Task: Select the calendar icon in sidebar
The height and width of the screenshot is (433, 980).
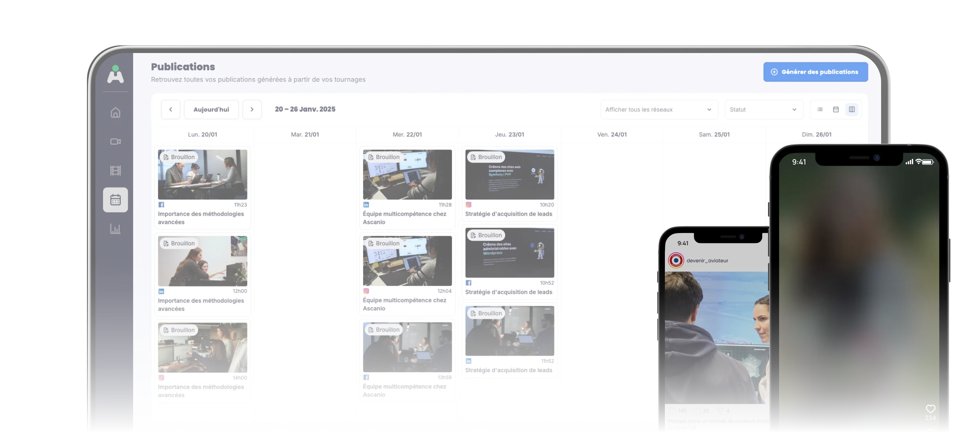Action: click(x=115, y=200)
